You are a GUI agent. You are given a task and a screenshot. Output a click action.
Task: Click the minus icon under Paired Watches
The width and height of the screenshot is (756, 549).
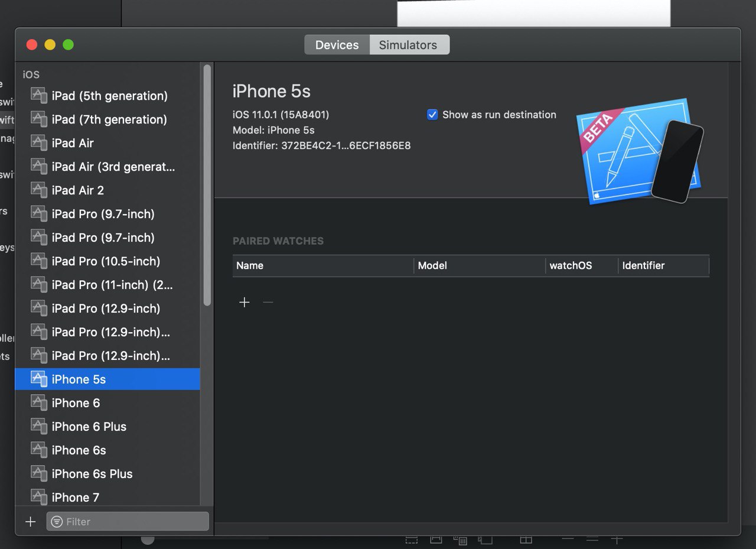(268, 303)
